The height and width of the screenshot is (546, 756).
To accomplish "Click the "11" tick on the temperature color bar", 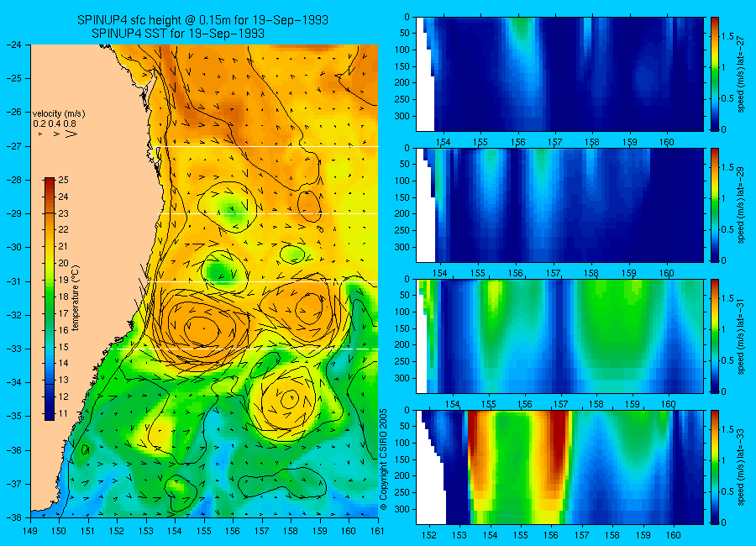I will (x=63, y=413).
